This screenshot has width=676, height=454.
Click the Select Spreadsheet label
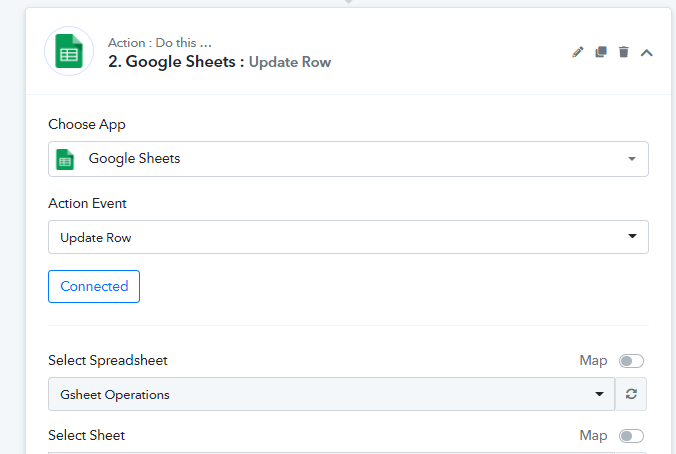click(115, 360)
